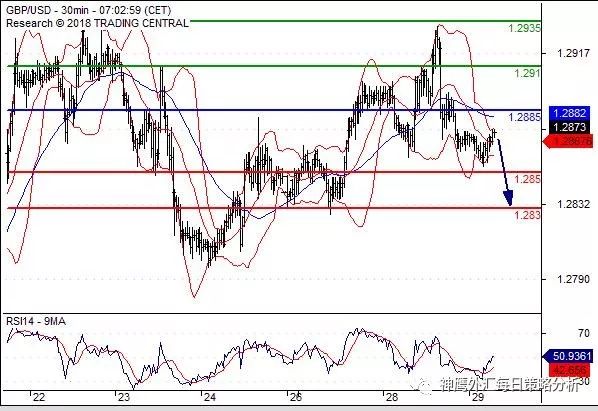Click date 22 on the time axis
This screenshot has height=411, width=598.
click(x=39, y=398)
